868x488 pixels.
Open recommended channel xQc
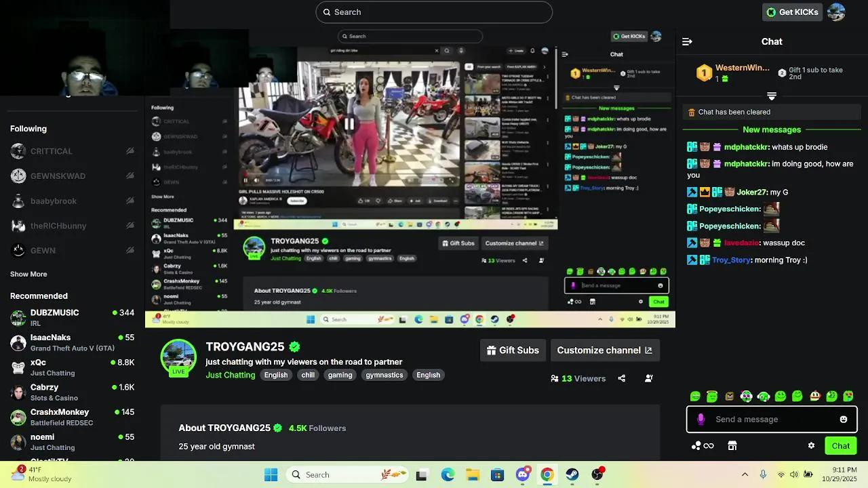(72, 367)
